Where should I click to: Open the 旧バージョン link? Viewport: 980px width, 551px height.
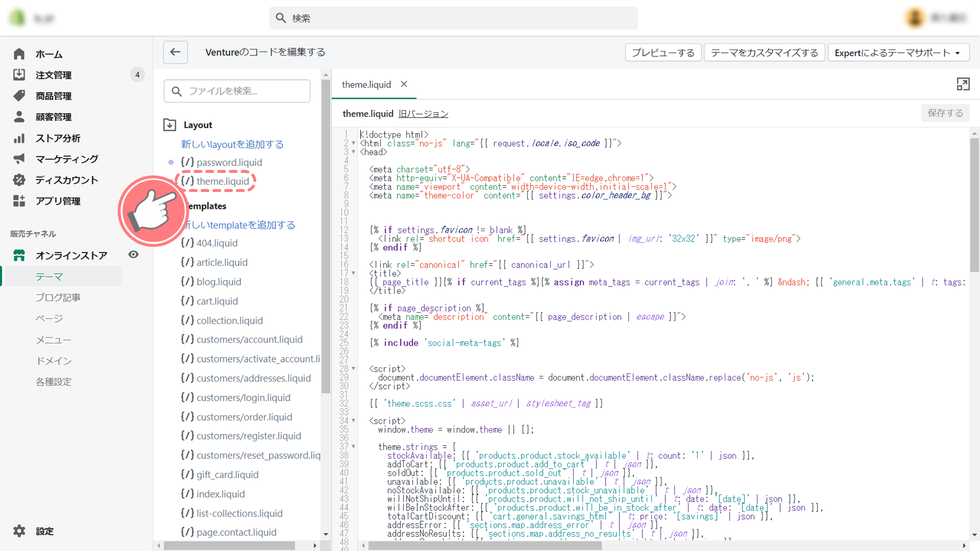423,114
